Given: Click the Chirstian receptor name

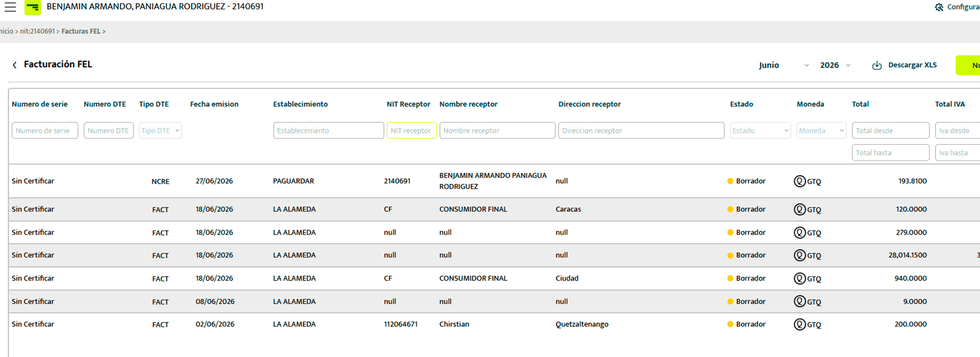Looking at the screenshot, I should [454, 324].
